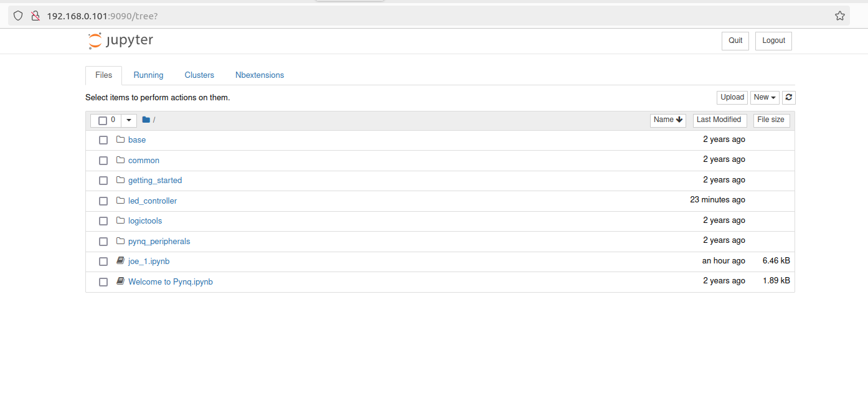868x416 pixels.
Task: Toggle the select-all items checkbox
Action: (x=103, y=120)
